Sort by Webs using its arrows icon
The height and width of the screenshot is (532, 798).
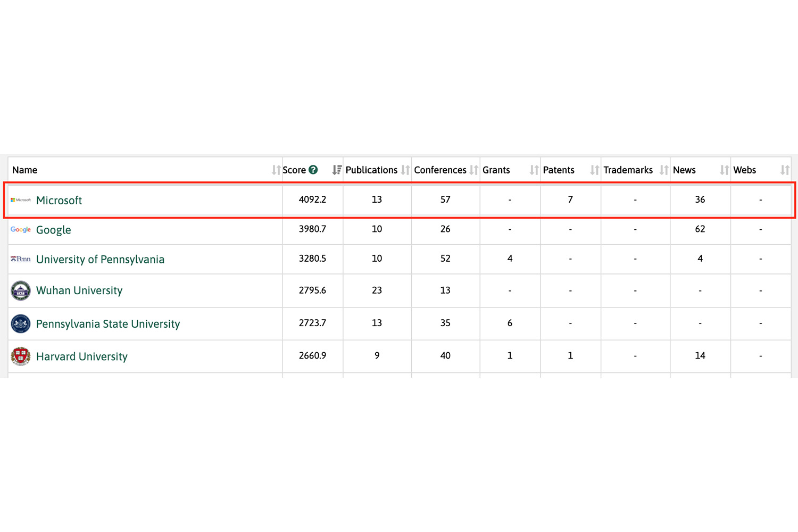pyautogui.click(x=785, y=170)
